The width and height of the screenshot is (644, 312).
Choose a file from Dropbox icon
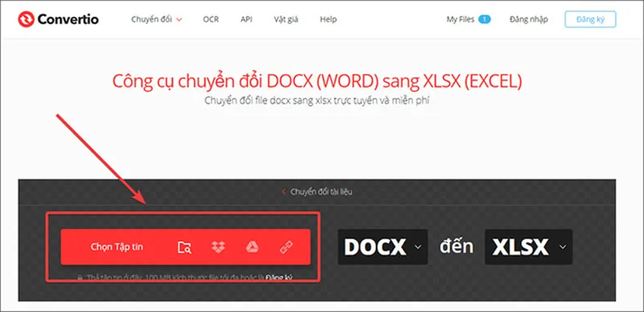coord(218,247)
